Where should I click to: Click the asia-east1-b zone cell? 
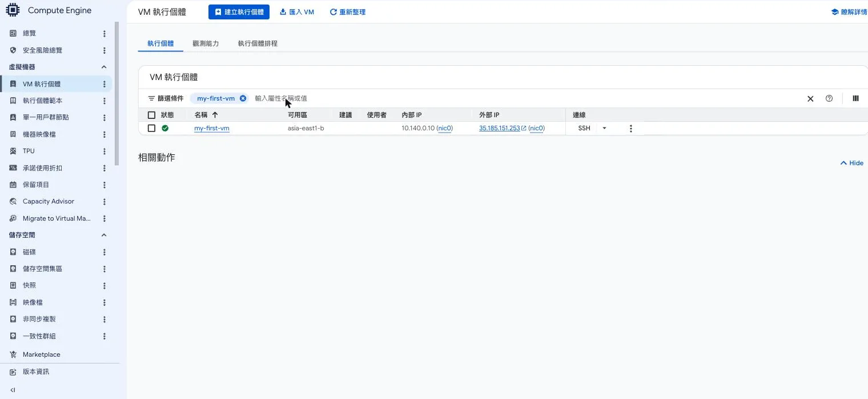click(x=306, y=129)
